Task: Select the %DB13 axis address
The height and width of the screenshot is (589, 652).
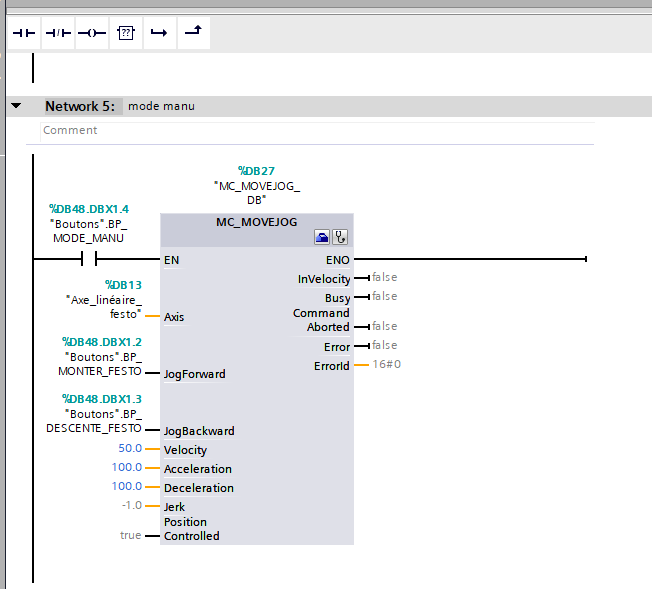Action: point(123,285)
